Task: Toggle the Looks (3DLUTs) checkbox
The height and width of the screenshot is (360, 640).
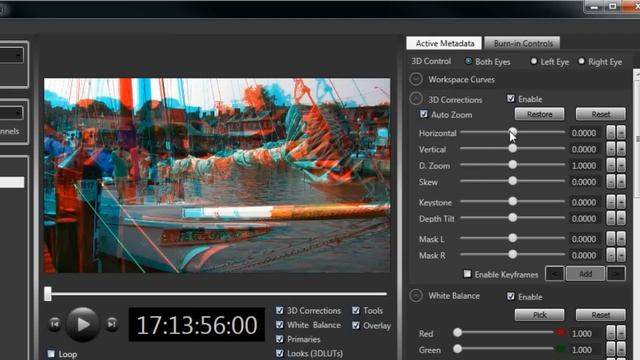Action: coord(280,353)
